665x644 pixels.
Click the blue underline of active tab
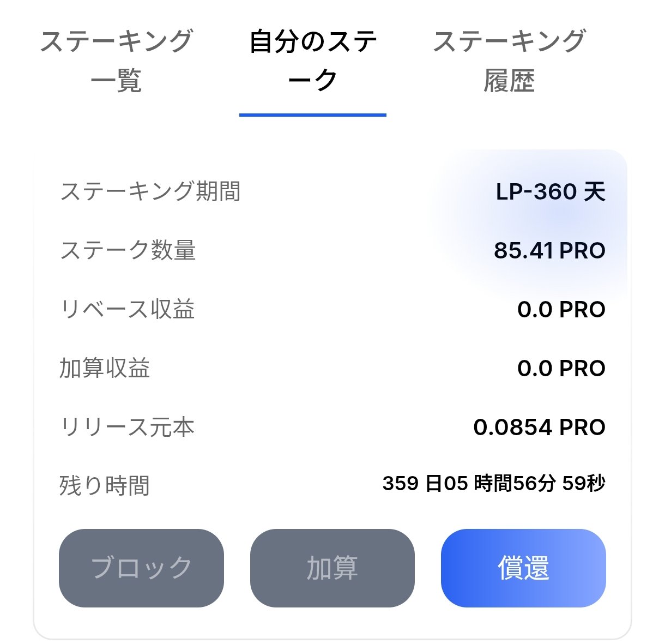(x=313, y=115)
